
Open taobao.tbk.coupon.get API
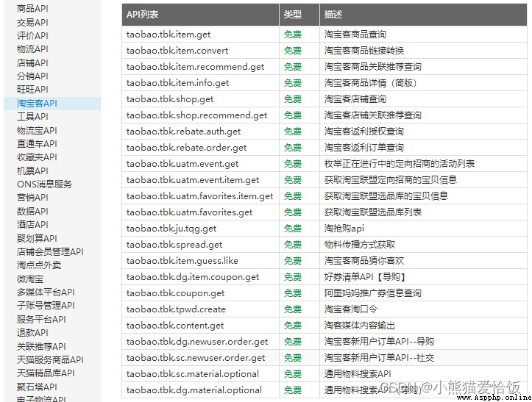(x=175, y=293)
